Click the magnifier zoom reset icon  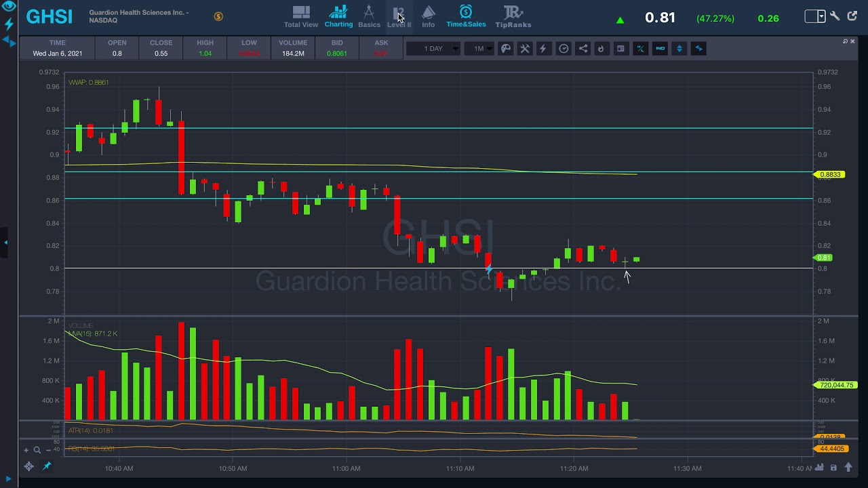(x=37, y=450)
